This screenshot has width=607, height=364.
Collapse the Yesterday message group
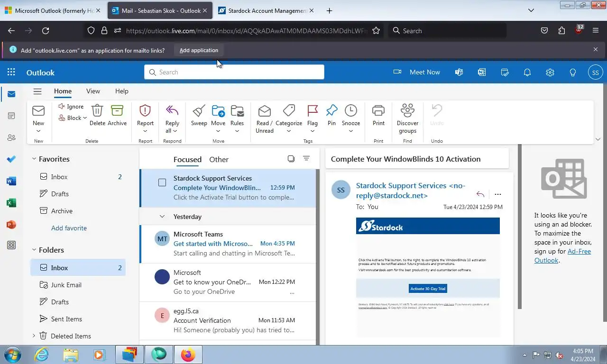click(162, 217)
